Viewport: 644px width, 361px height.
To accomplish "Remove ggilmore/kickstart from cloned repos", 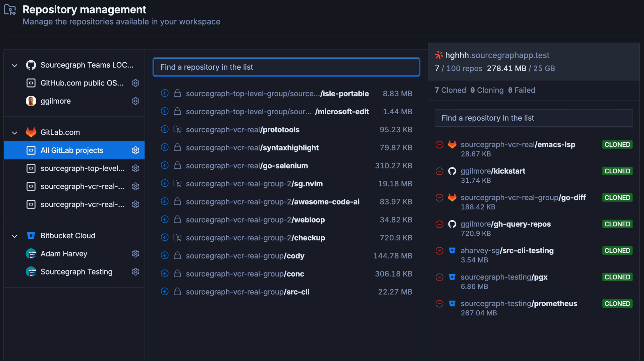I will (439, 171).
